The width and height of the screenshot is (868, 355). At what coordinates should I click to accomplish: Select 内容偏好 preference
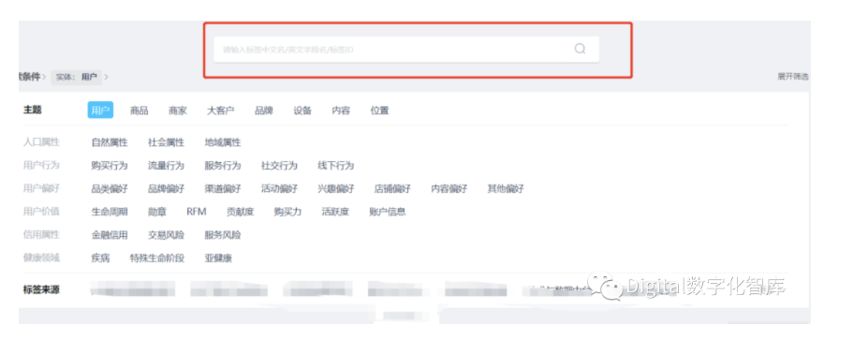449,189
